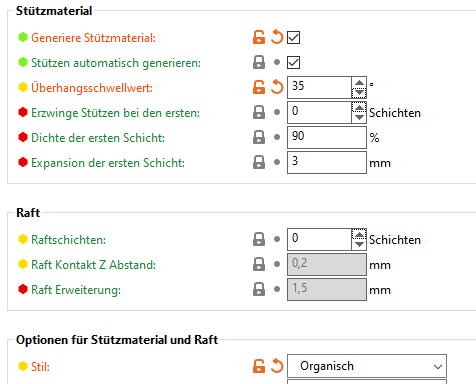Click the lock icon for Erzwinge Stützen bei den ersten
The image size is (476, 384).
(x=259, y=112)
